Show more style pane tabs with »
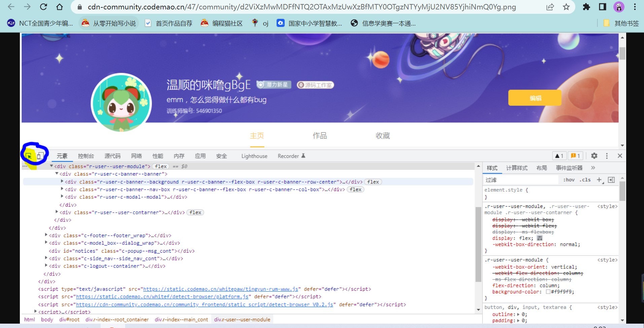The width and height of the screenshot is (644, 328). (593, 168)
